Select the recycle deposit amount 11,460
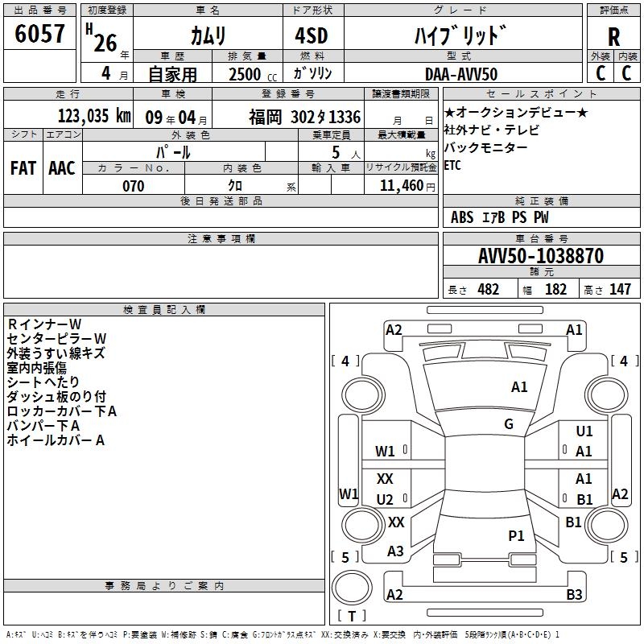 [x=399, y=186]
